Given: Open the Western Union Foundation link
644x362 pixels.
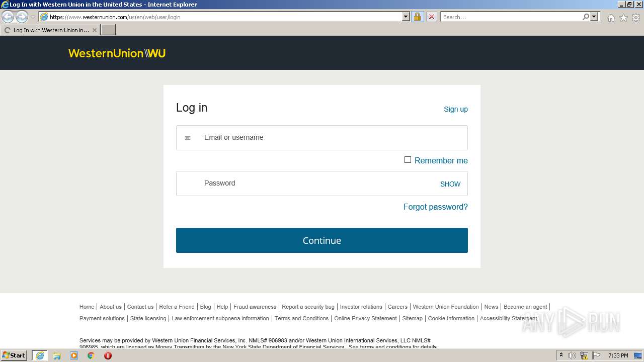Looking at the screenshot, I should coord(446,307).
